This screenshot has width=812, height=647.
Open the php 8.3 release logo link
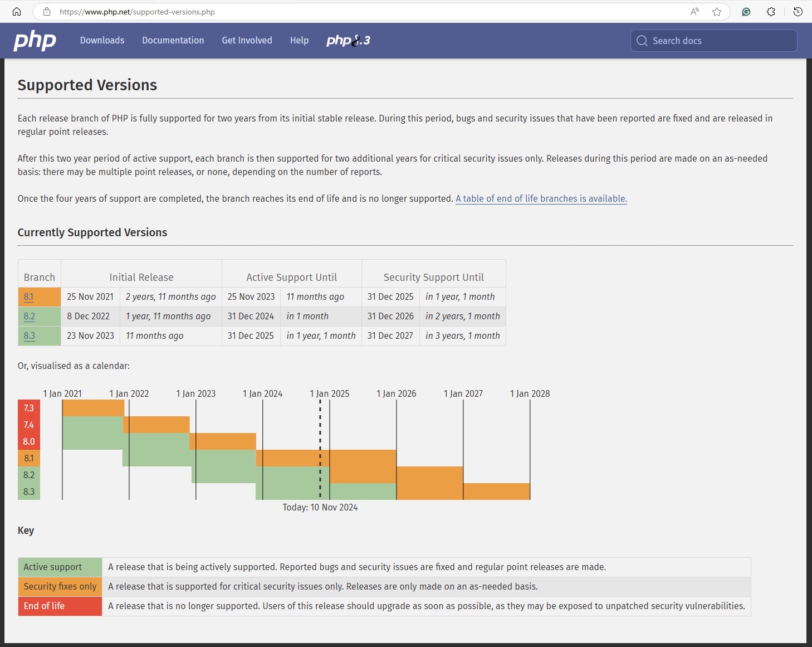pyautogui.click(x=348, y=41)
